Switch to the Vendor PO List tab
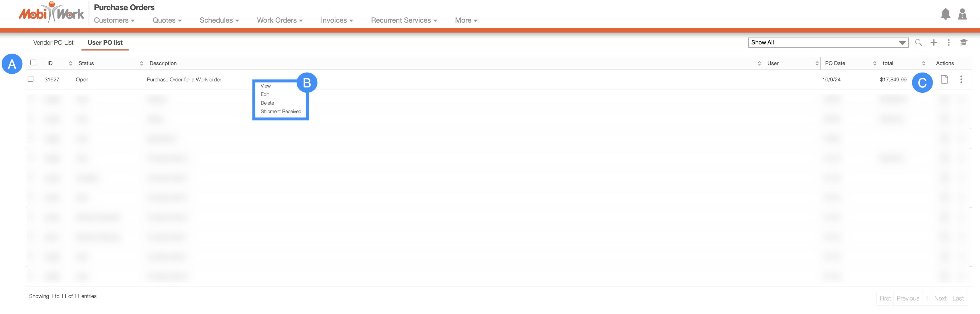Screen dimensions: 980x314 pyautogui.click(x=53, y=42)
